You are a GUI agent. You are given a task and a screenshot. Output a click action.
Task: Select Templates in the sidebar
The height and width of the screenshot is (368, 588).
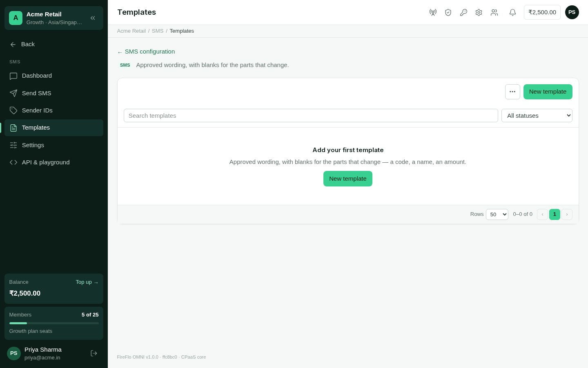[53, 128]
